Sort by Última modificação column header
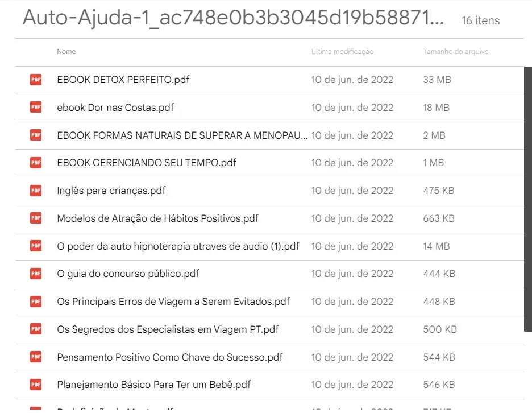Screen dimensions: 532x413 click(342, 52)
